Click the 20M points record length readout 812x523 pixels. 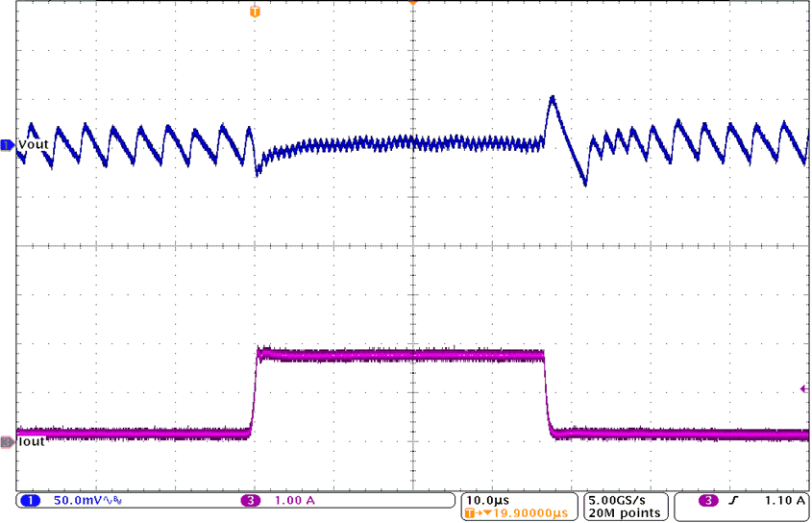click(623, 514)
